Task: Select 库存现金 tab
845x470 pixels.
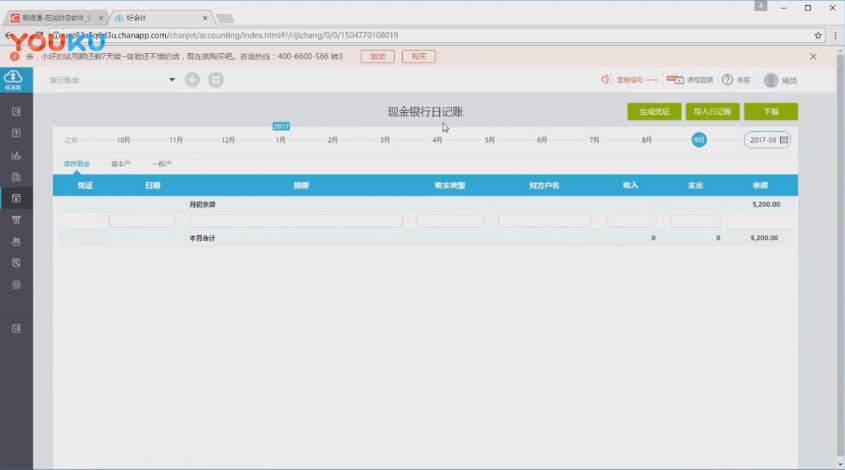Action: click(x=77, y=162)
